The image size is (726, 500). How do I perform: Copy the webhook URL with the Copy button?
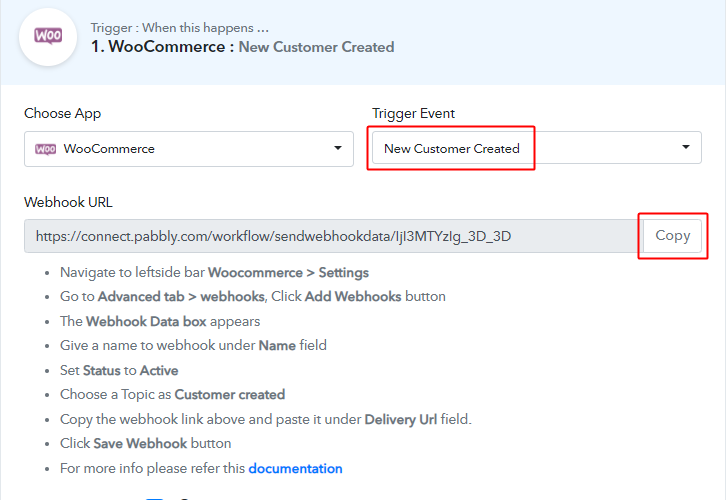(x=672, y=236)
